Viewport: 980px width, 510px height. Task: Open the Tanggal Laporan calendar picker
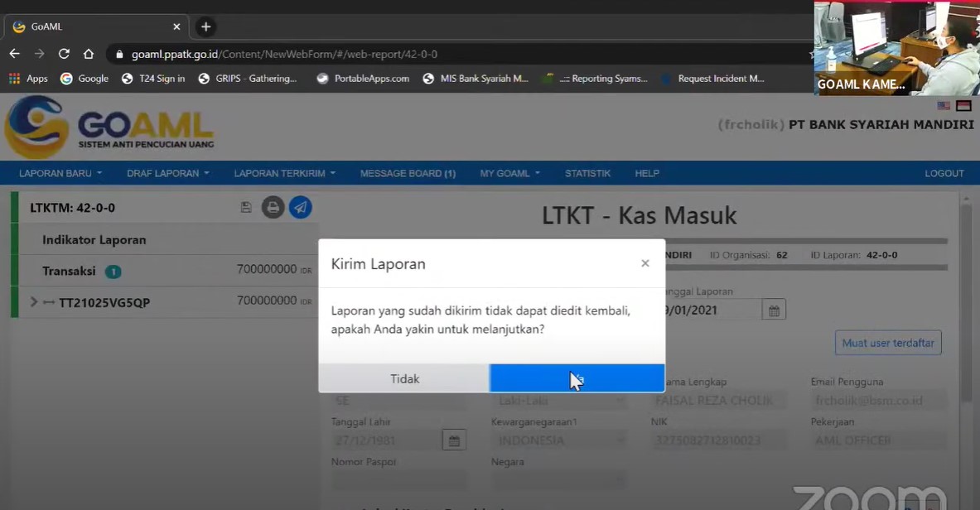click(x=773, y=309)
